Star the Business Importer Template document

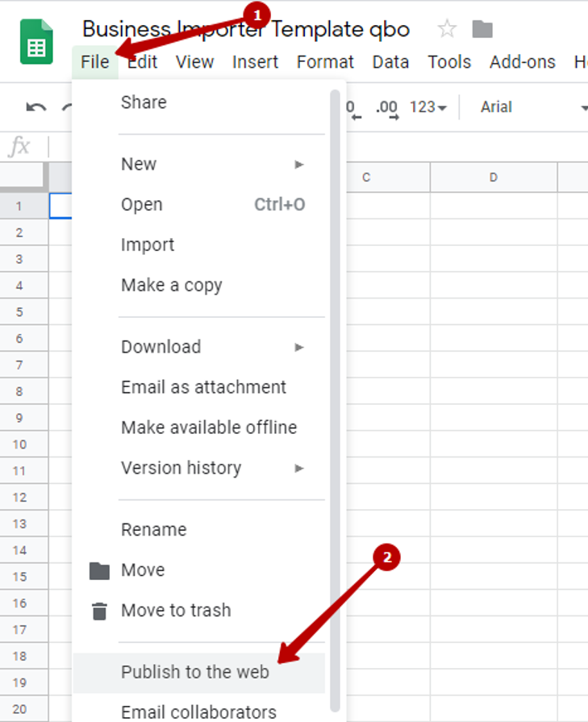tap(446, 30)
